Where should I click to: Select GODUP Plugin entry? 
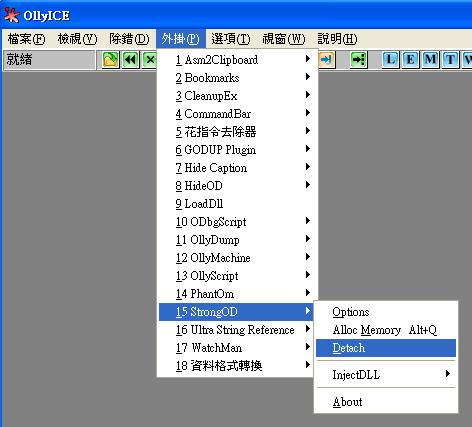[236, 150]
